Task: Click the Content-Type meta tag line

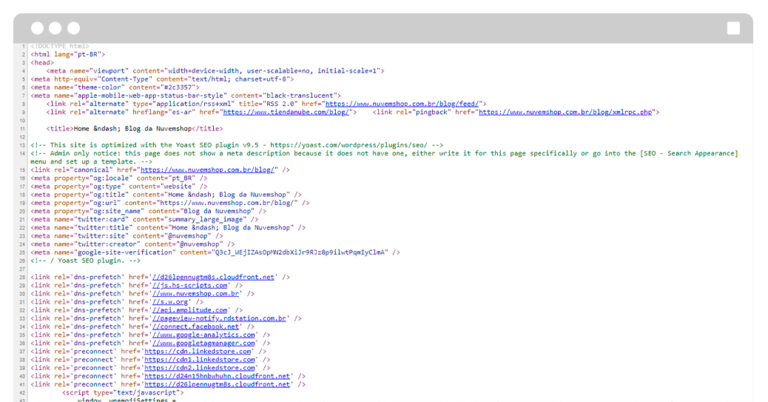Action: 162,79
